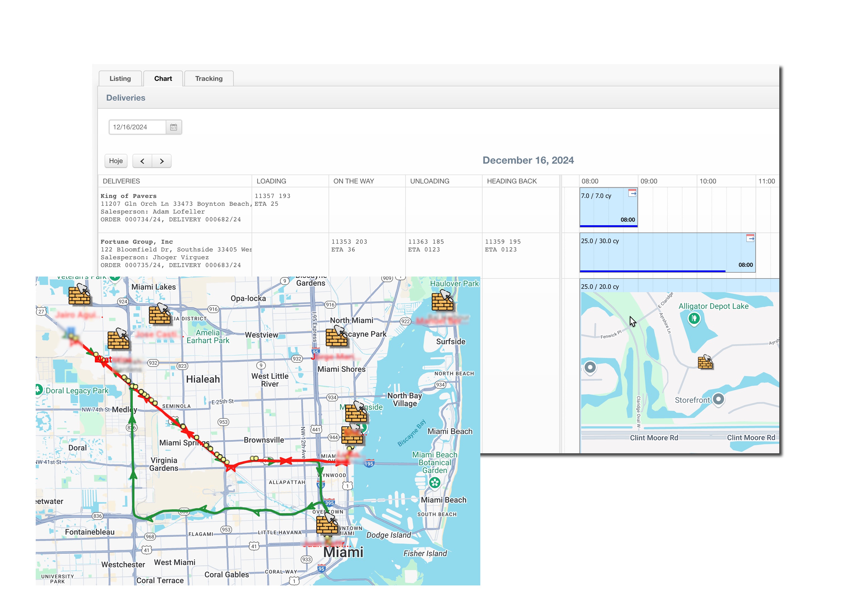Select the Chart tab
The height and width of the screenshot is (591, 868).
(x=163, y=78)
